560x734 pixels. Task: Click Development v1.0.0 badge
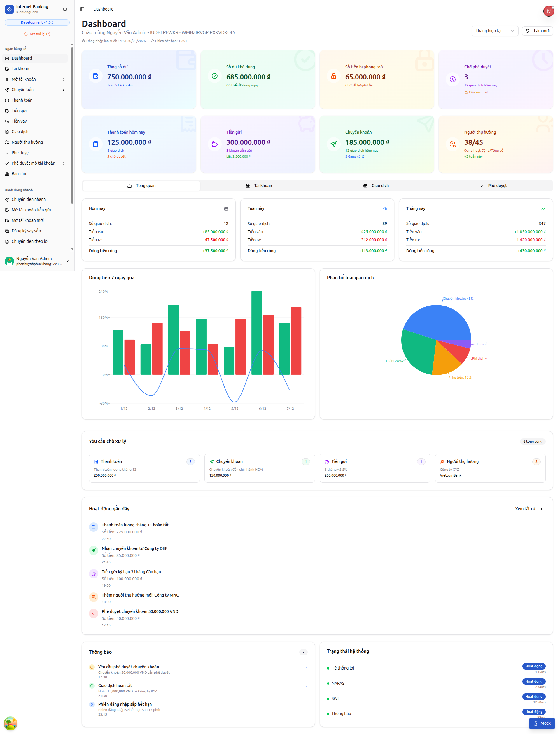click(x=37, y=22)
